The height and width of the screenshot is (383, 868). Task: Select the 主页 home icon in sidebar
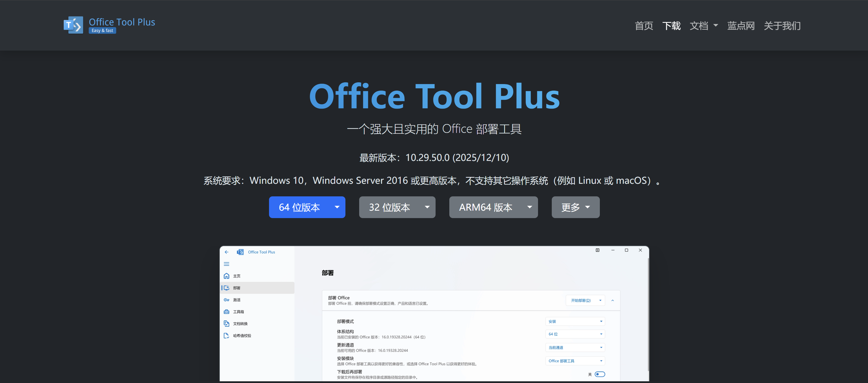point(226,276)
